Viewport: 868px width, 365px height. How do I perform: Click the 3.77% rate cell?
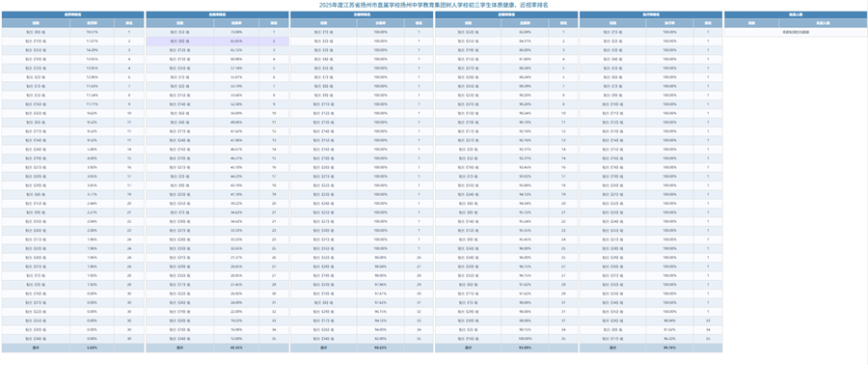click(93, 194)
